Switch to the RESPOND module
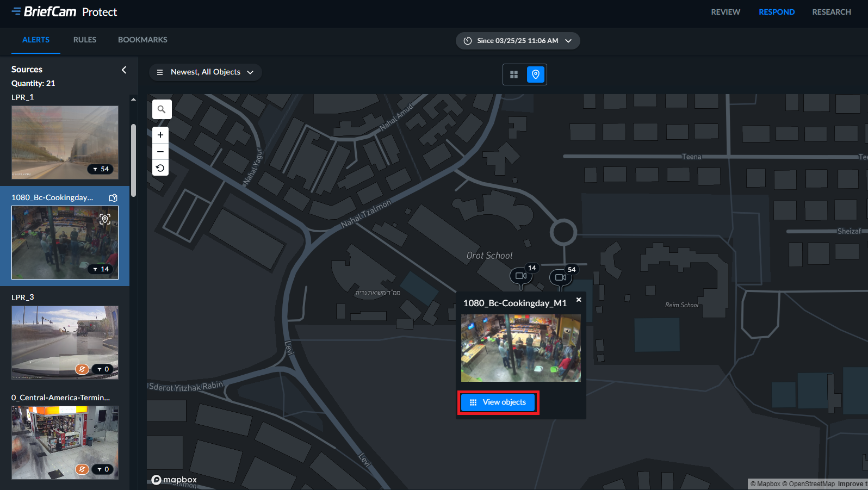 (777, 12)
